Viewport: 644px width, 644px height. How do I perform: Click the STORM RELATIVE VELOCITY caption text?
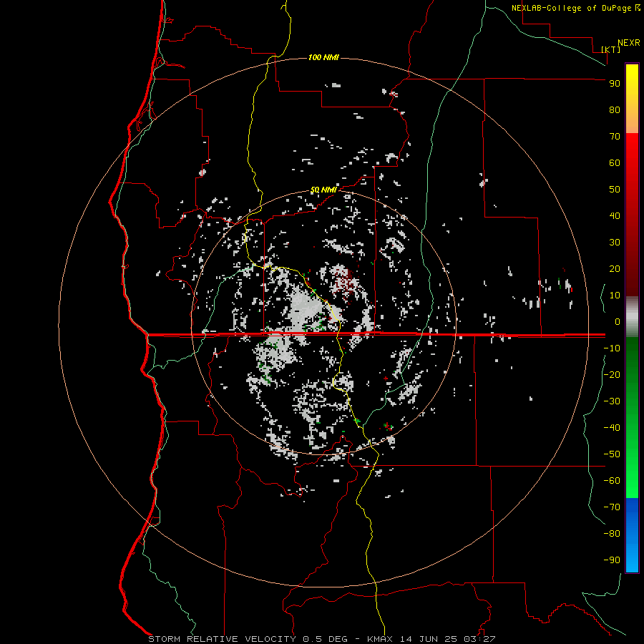point(222,639)
